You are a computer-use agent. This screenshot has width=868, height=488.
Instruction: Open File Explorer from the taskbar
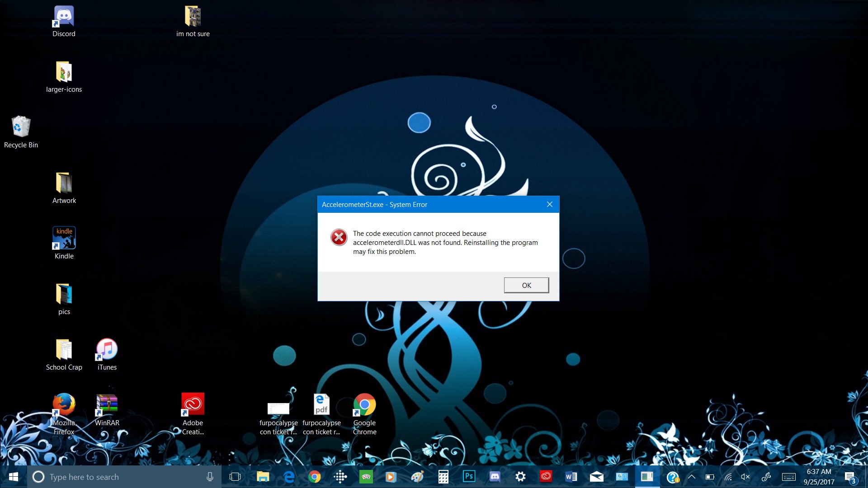(263, 477)
